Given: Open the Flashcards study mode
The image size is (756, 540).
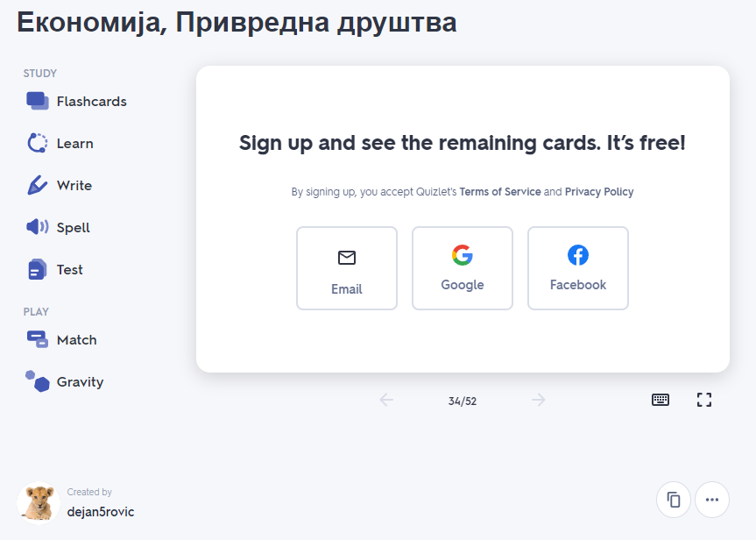Looking at the screenshot, I should point(77,102).
